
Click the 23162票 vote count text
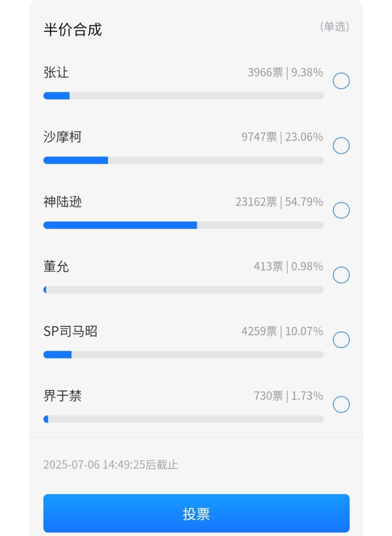pyautogui.click(x=256, y=202)
